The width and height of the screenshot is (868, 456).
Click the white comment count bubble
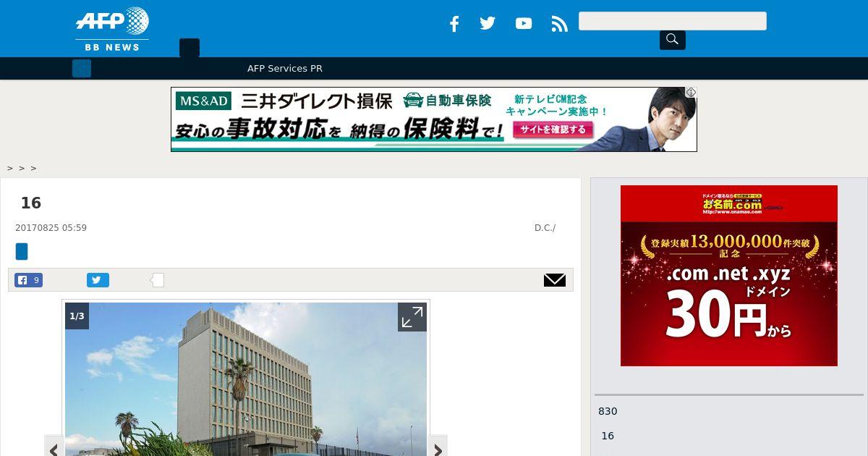click(x=157, y=280)
